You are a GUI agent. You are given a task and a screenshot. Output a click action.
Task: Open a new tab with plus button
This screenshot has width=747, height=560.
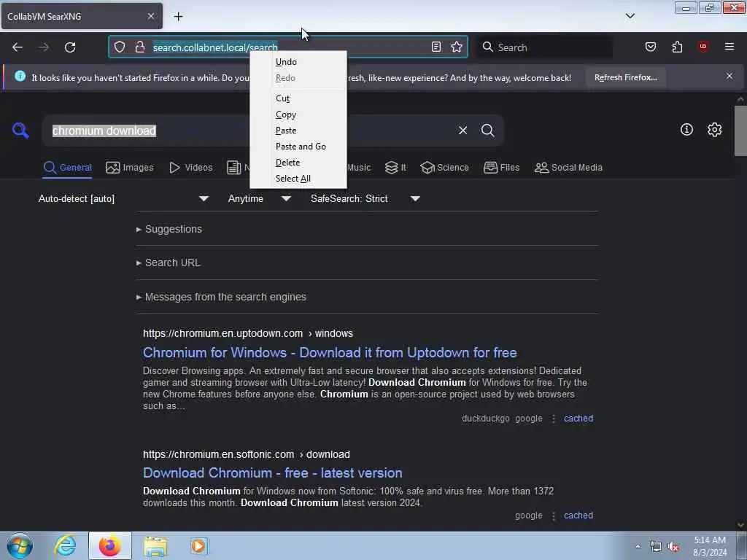(178, 16)
